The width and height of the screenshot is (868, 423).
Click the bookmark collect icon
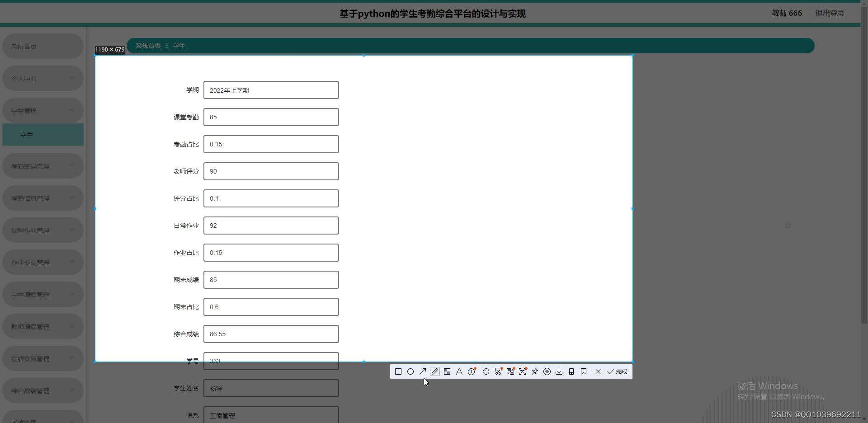coord(584,371)
